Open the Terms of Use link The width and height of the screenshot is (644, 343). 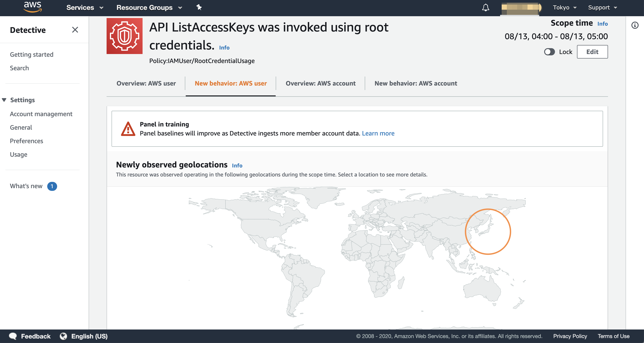(613, 336)
